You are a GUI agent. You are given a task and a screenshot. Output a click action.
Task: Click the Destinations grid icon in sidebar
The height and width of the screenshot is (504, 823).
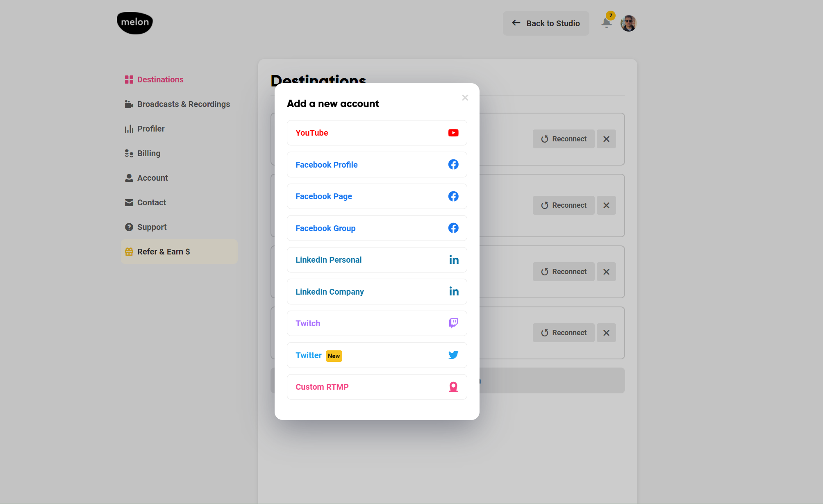click(129, 79)
